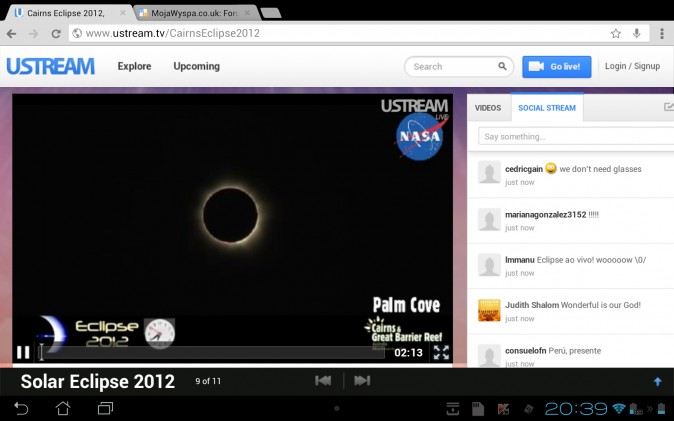This screenshot has height=421, width=674.
Task: Tap the Wi-Fi status icon
Action: [x=619, y=408]
